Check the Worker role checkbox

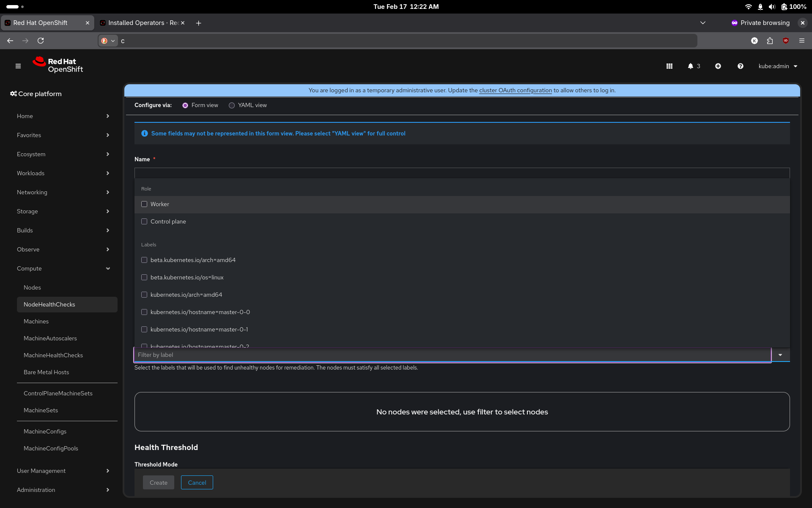point(144,204)
